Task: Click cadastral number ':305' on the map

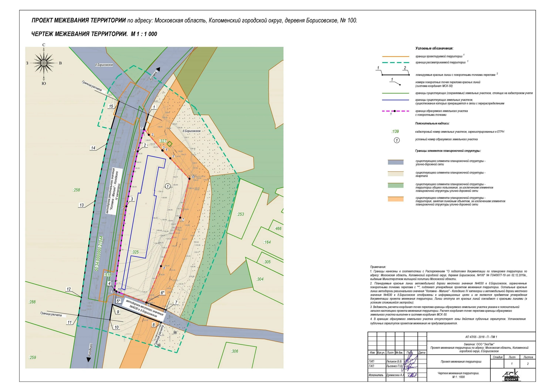Action: click(267, 262)
